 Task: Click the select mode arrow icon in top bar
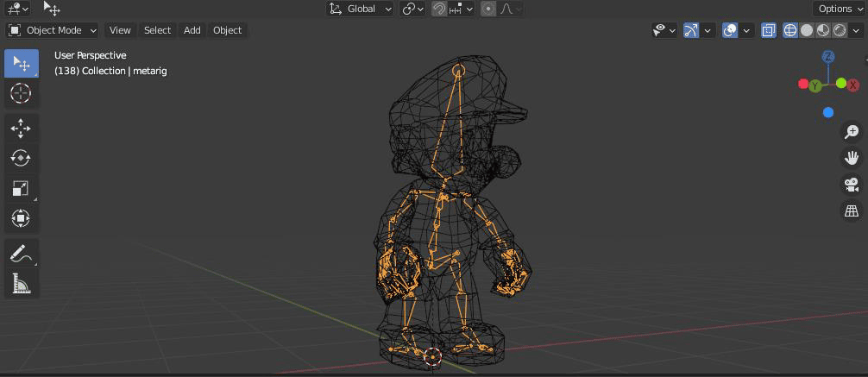tap(52, 9)
